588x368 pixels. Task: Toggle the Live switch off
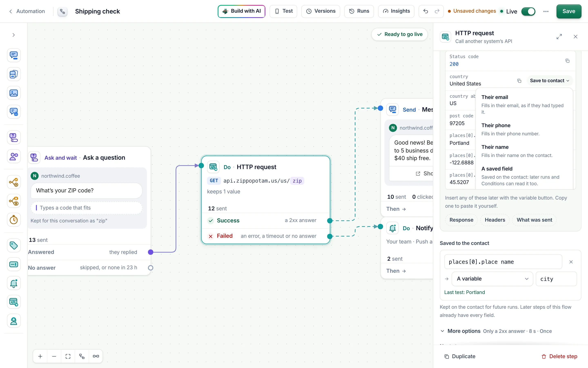pyautogui.click(x=528, y=11)
